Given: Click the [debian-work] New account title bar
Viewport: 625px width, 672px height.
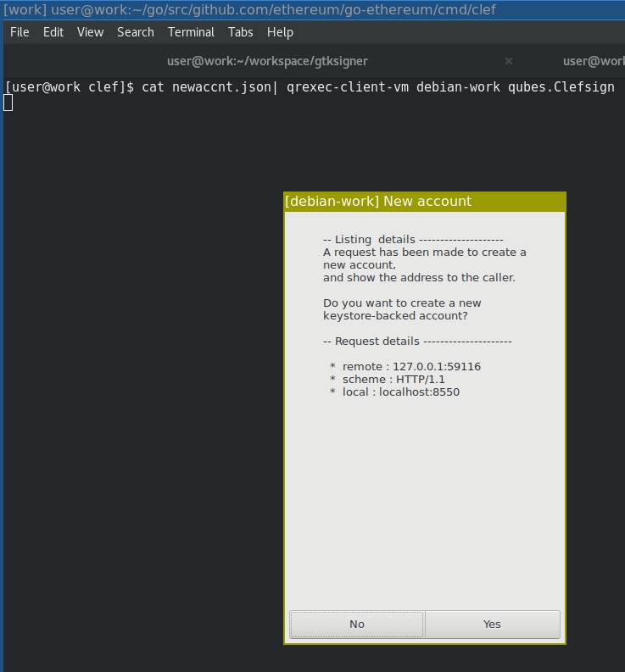Looking at the screenshot, I should tap(424, 202).
